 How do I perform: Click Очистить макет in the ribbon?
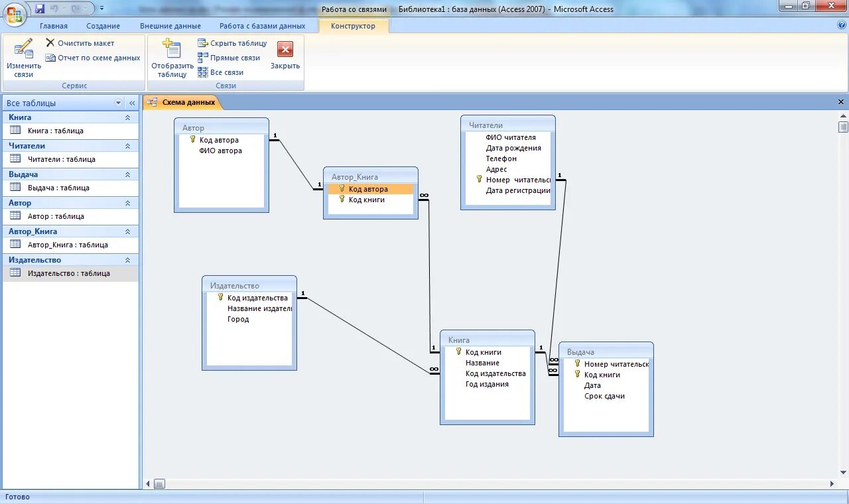(x=80, y=43)
